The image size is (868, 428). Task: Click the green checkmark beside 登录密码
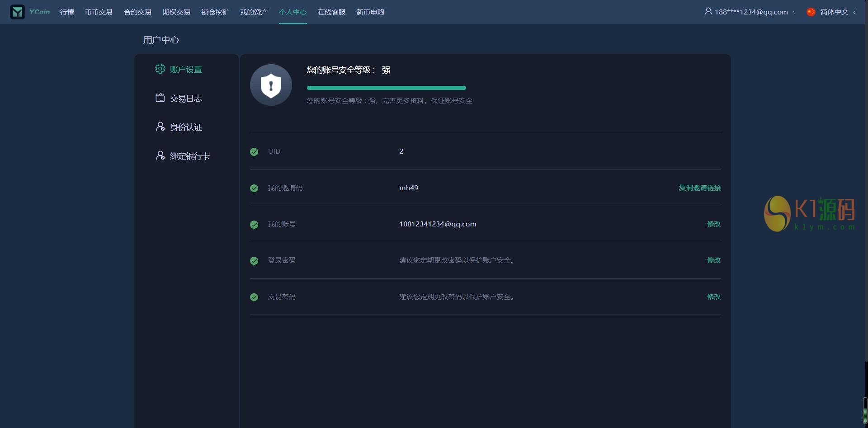coord(254,261)
